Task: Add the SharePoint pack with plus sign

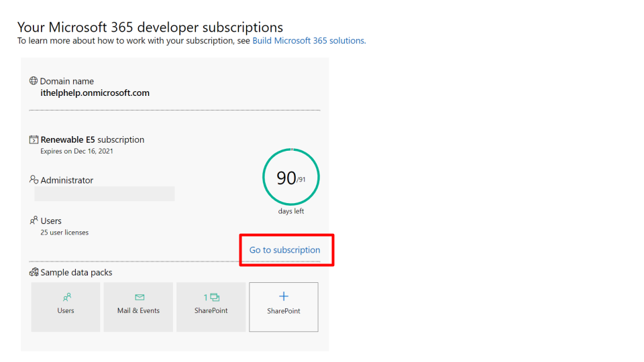Action: (x=284, y=307)
